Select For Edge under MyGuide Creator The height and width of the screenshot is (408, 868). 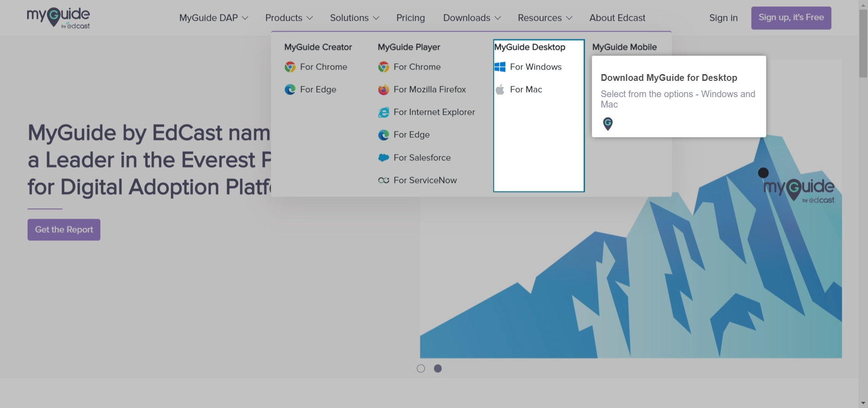coord(318,89)
